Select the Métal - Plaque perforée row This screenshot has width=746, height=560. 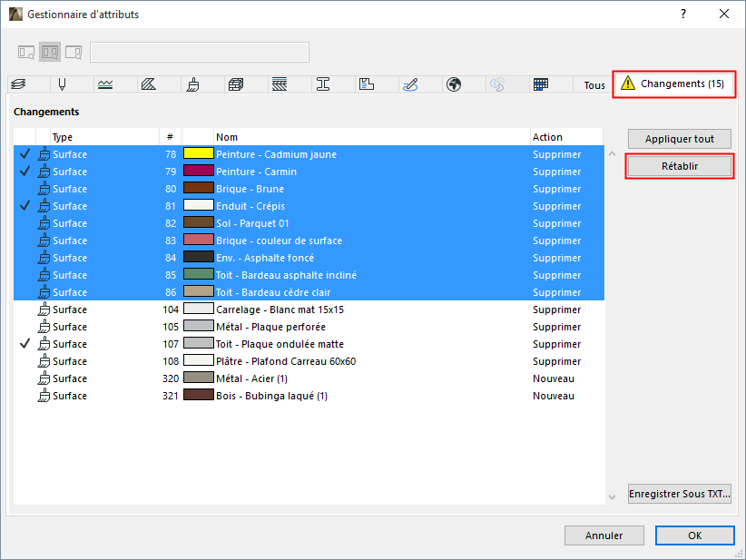point(309,327)
